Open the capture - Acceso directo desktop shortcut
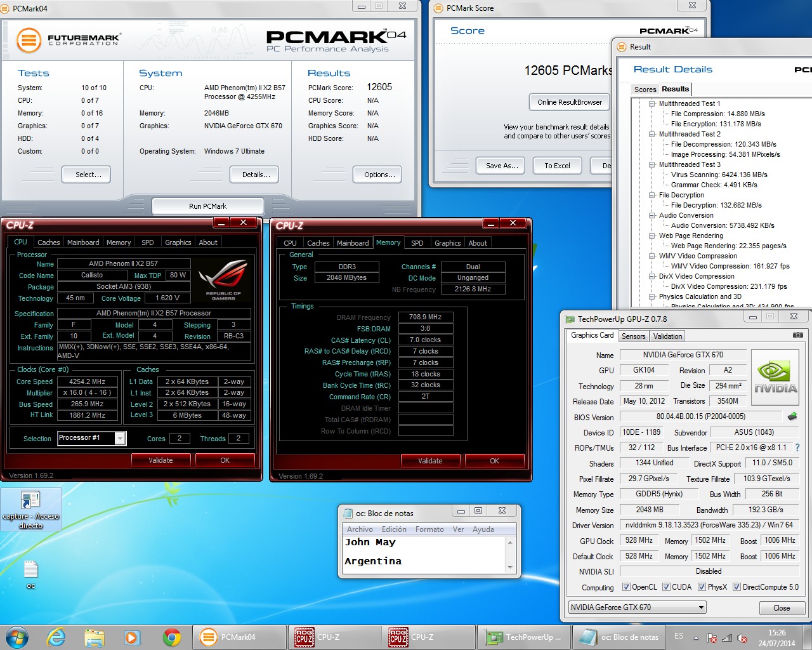The image size is (812, 650). point(30,510)
